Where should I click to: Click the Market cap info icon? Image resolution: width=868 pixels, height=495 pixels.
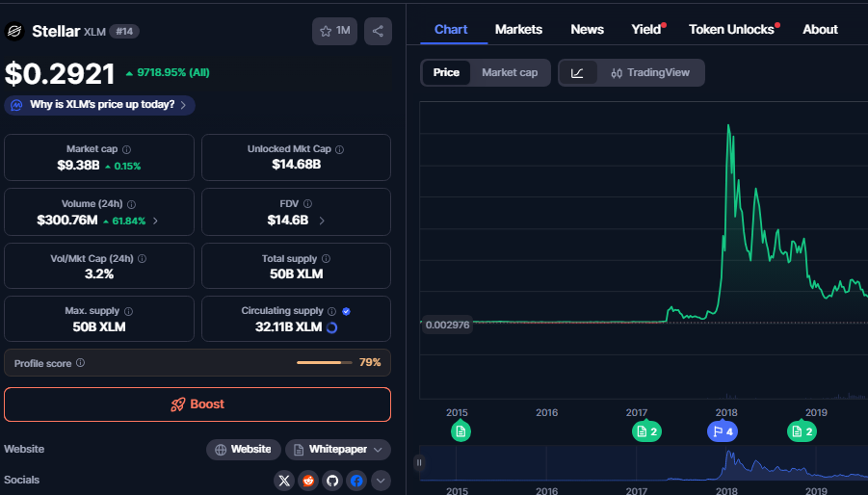[x=126, y=149]
